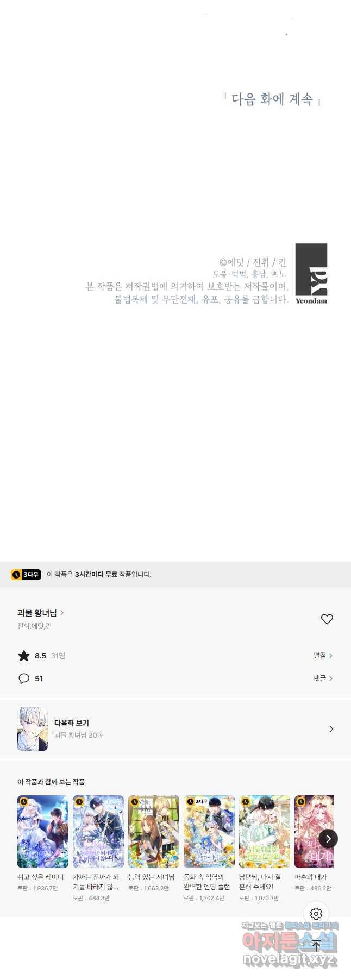Click 다음화 보기 episode thumbnail
This screenshot has width=351, height=980.
tap(33, 729)
